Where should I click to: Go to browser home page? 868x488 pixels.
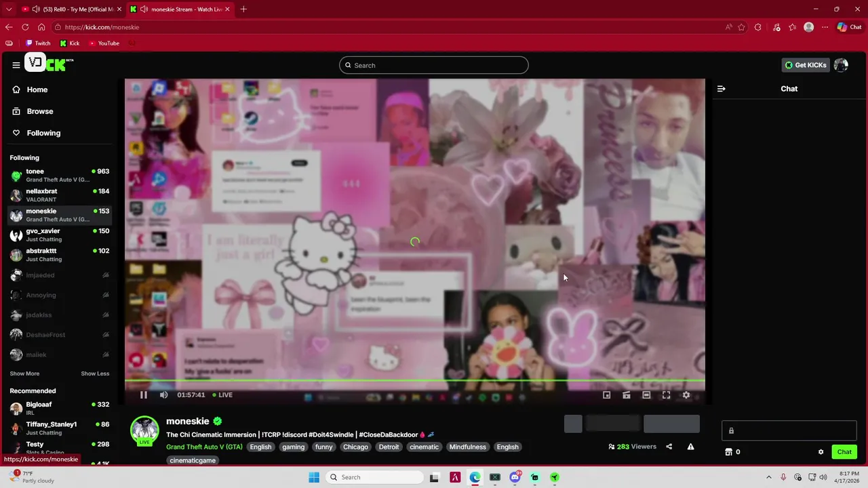click(41, 27)
